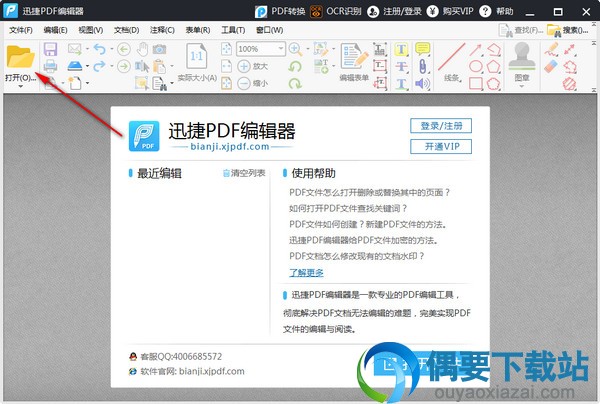The height and width of the screenshot is (404, 600).
Task: Open the dropdown arrow next to Undo
Action: 111,49
